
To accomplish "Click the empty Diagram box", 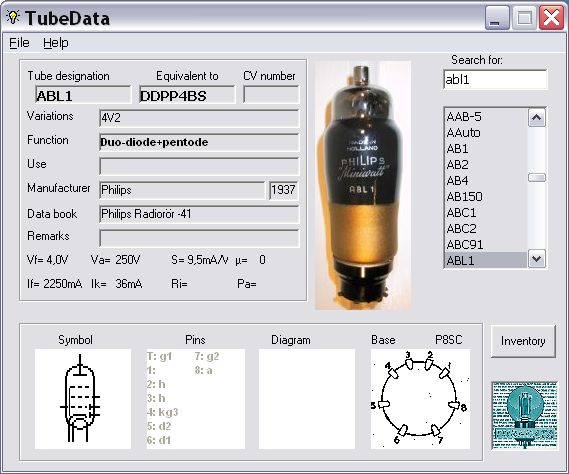I will click(x=307, y=399).
